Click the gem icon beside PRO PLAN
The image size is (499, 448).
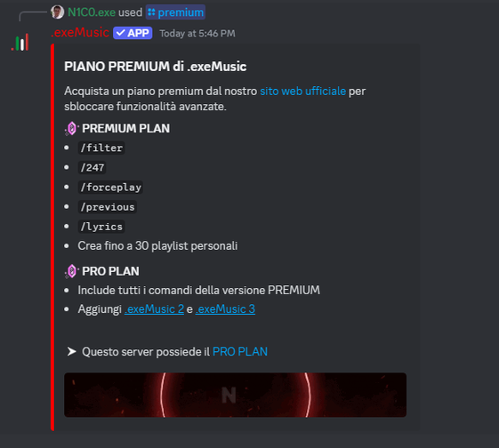tap(72, 271)
